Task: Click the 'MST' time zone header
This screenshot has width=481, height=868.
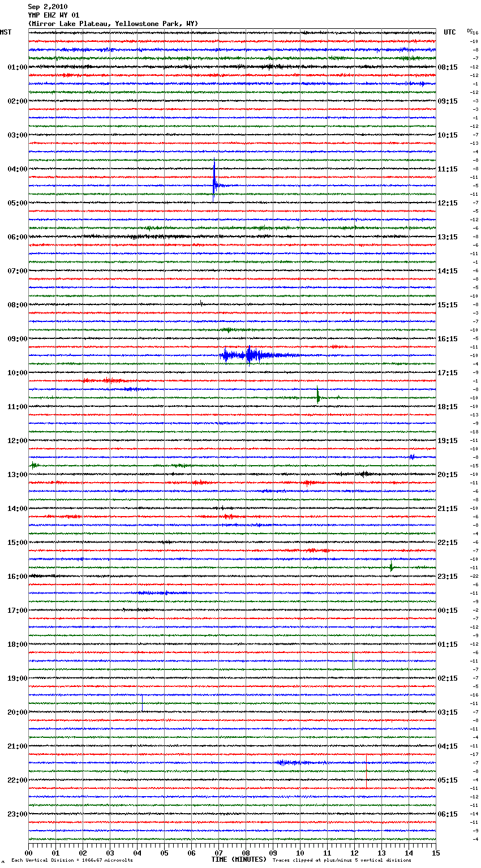Action: (6, 32)
